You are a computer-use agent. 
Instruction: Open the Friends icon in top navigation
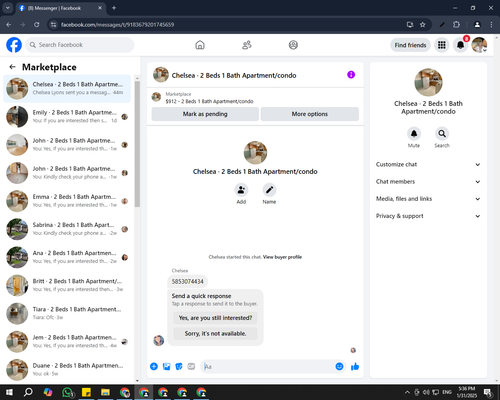[x=247, y=45]
